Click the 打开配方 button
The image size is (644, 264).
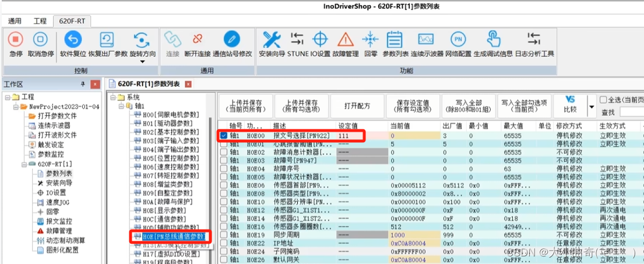pos(357,106)
